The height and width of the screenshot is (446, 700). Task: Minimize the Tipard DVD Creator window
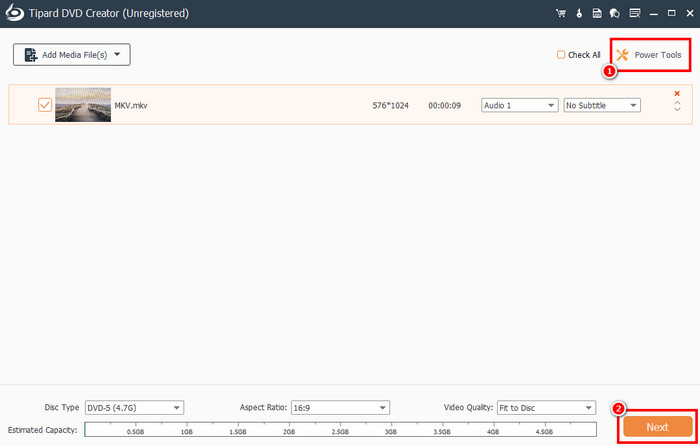pos(654,14)
